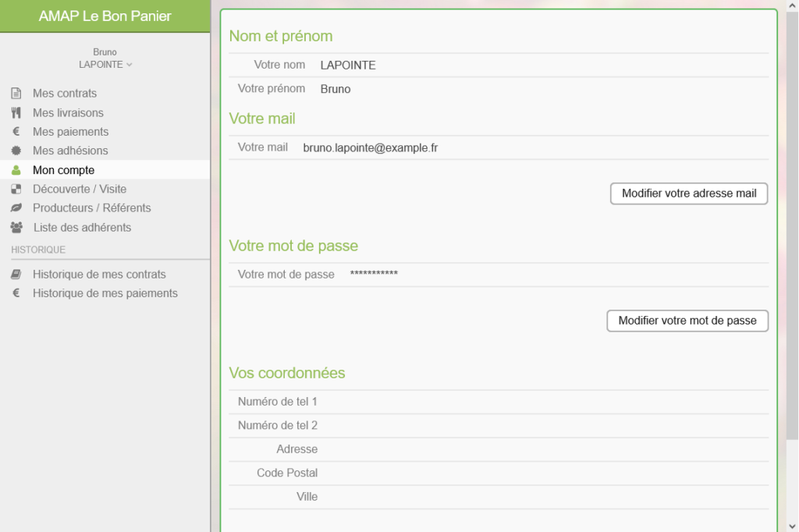Click the euro icon for Historique de mes paiements
Image resolution: width=799 pixels, height=532 pixels.
(16, 293)
